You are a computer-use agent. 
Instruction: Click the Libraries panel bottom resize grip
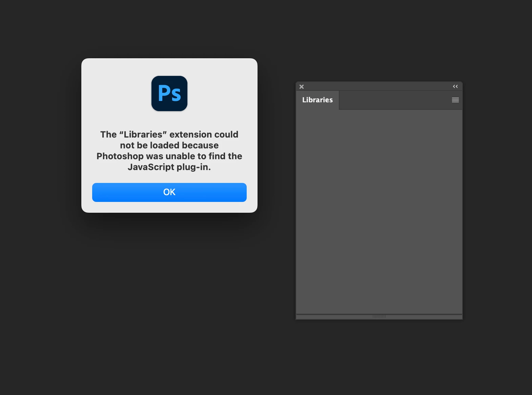[379, 316]
